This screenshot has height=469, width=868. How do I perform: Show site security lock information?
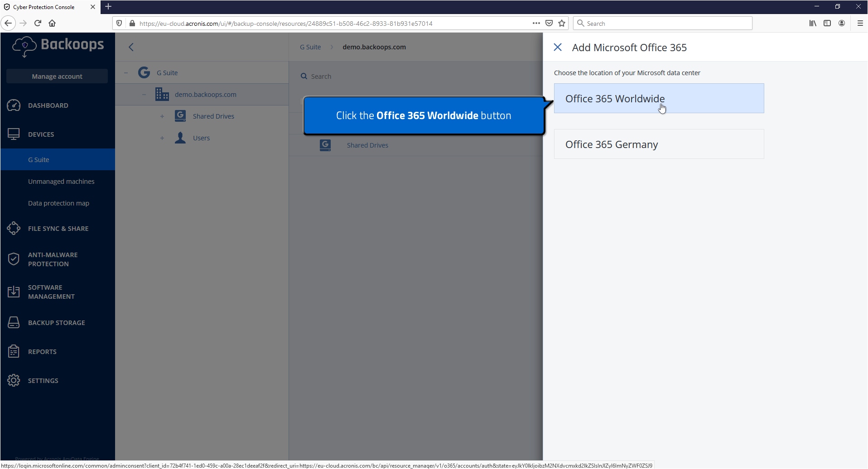[132, 23]
